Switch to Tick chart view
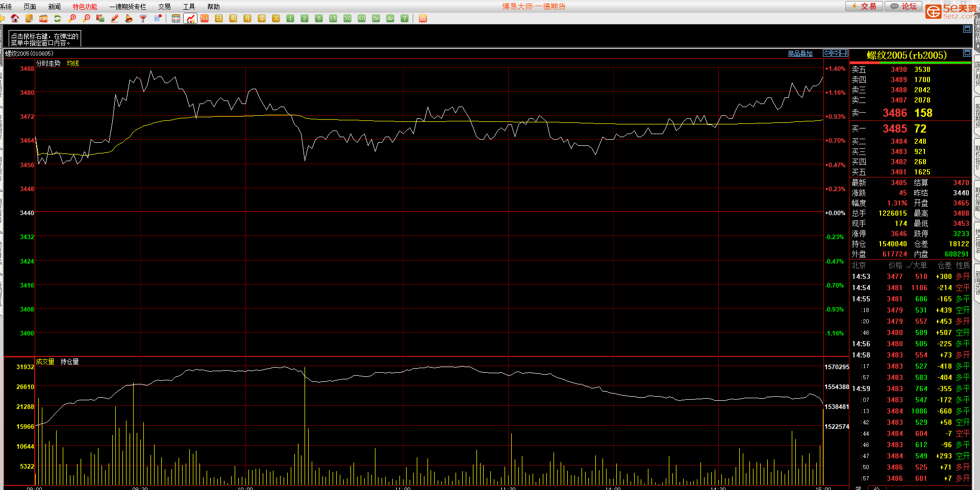The height and width of the screenshot is (490, 980). [x=205, y=18]
